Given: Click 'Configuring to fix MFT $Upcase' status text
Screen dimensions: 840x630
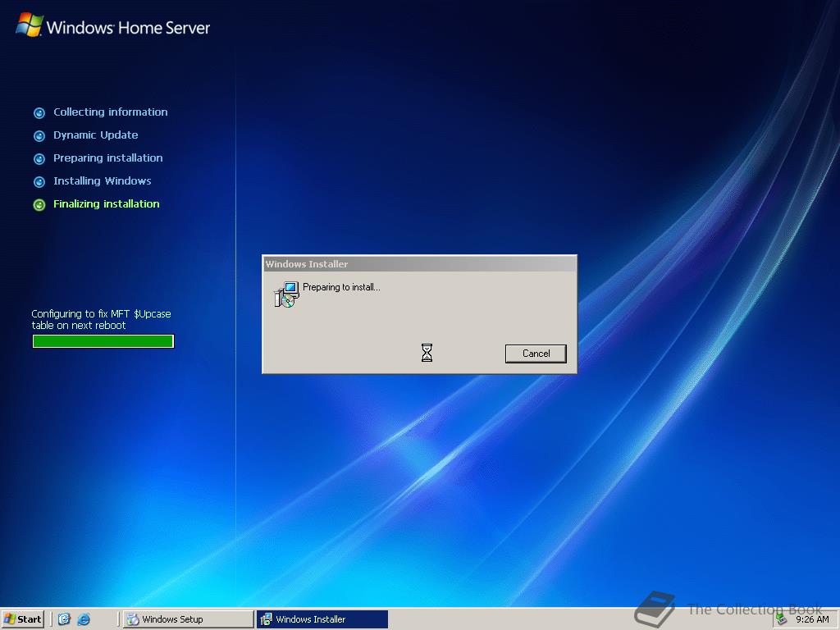Looking at the screenshot, I should (x=101, y=319).
